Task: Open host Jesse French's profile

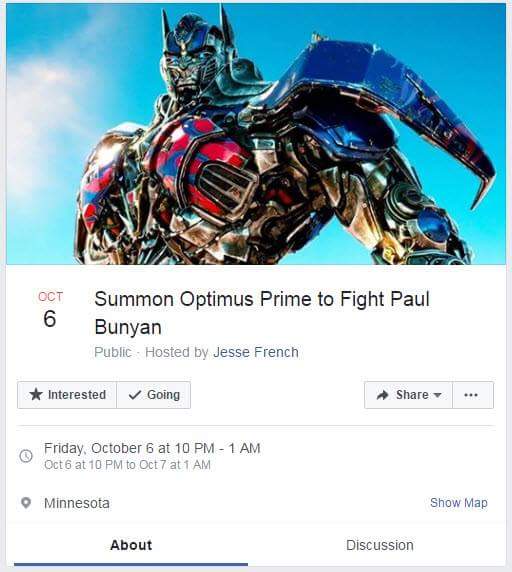Action: [x=256, y=352]
